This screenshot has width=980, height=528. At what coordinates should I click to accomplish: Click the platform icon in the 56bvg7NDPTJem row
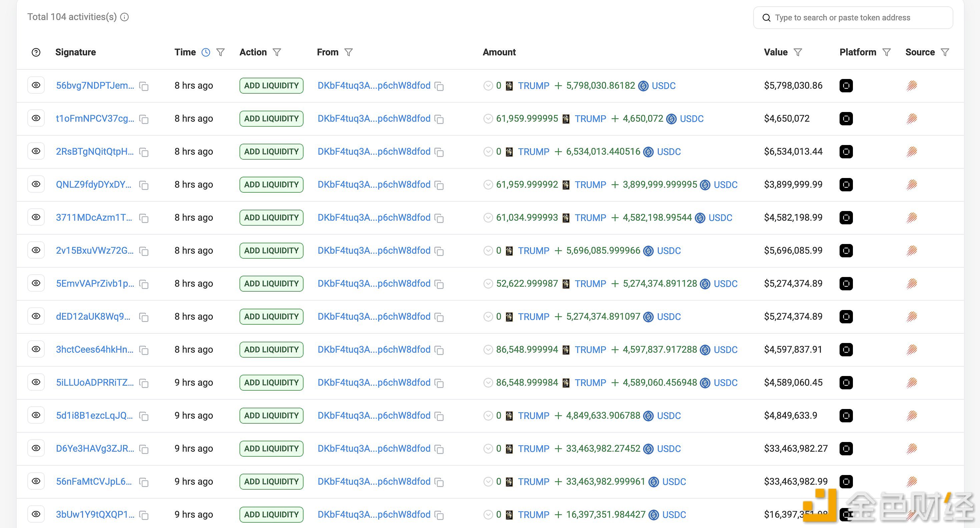(x=846, y=86)
